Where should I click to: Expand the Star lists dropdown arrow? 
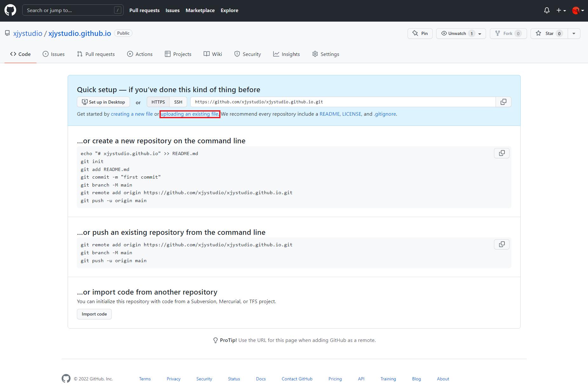click(x=574, y=33)
